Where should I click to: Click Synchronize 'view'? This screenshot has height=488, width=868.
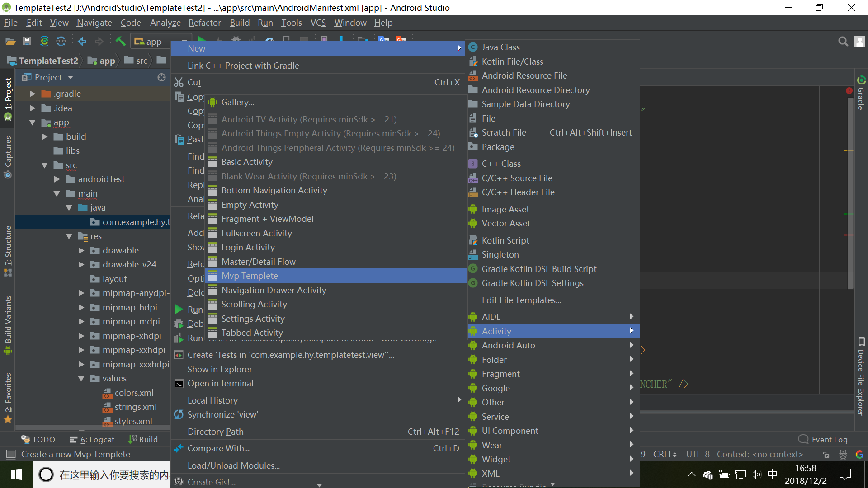tap(319, 414)
